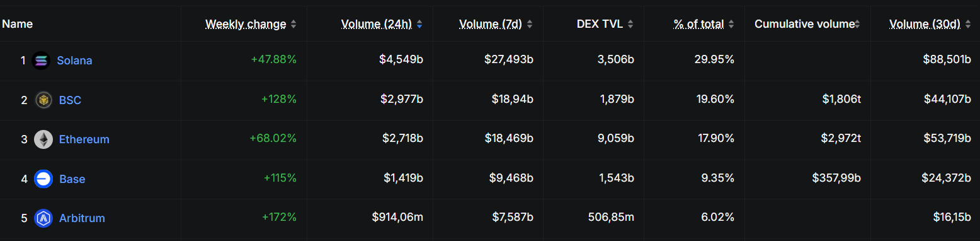The height and width of the screenshot is (241, 980).
Task: Click the sort arrows beside Weekly change
Action: click(293, 24)
